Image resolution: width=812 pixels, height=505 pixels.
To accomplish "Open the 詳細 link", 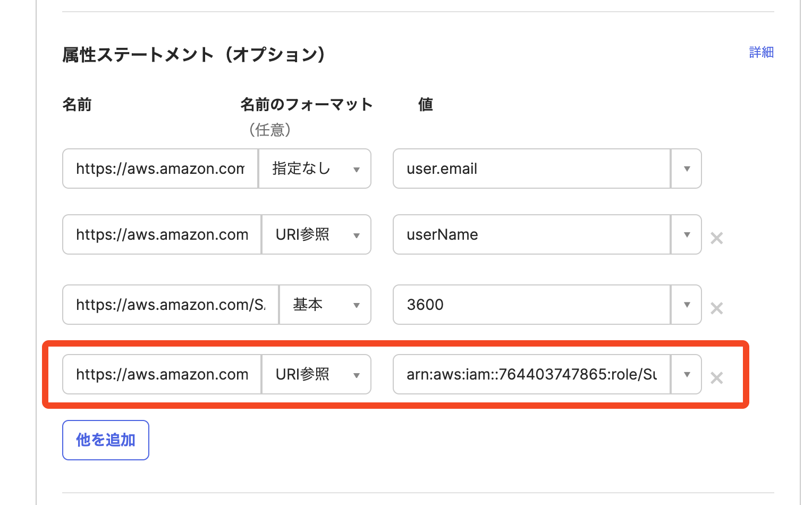I will tap(761, 52).
